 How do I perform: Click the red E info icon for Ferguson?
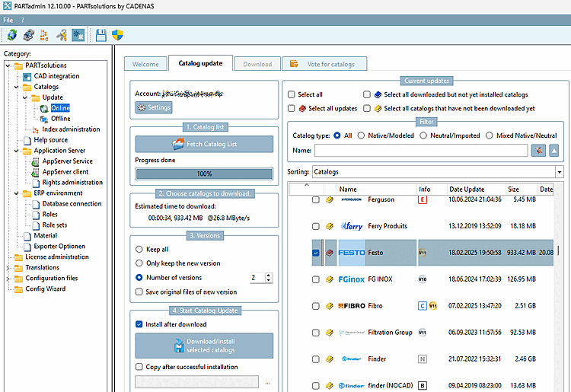coord(423,199)
